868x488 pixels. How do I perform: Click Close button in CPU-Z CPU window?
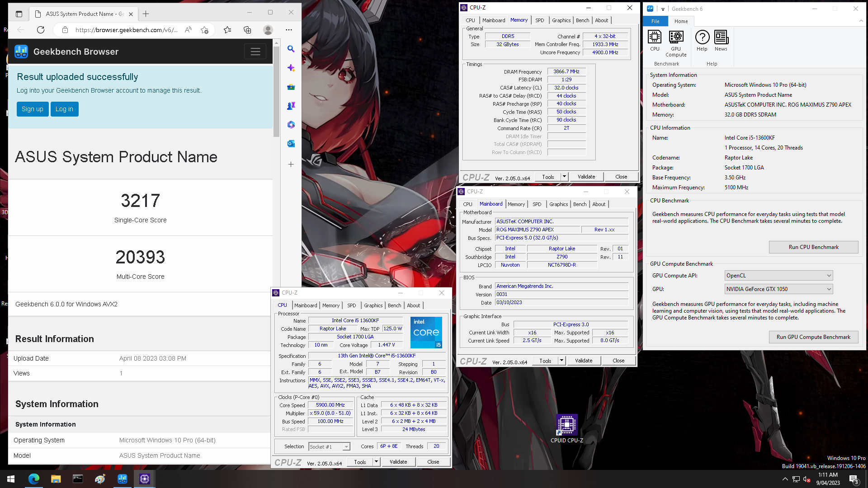pos(433,462)
